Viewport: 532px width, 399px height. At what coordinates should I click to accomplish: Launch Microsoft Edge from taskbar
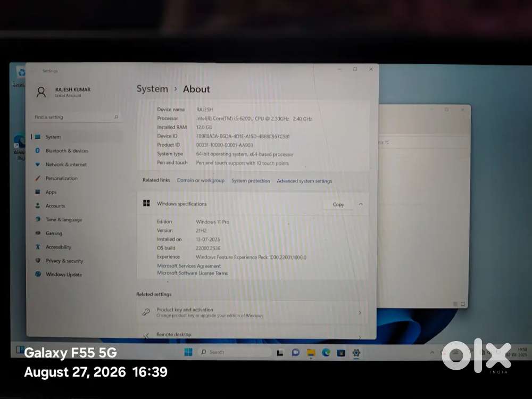(x=326, y=353)
